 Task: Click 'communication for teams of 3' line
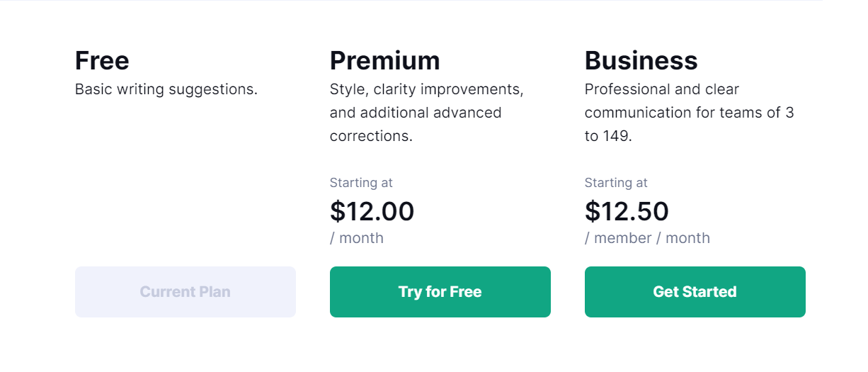689,113
